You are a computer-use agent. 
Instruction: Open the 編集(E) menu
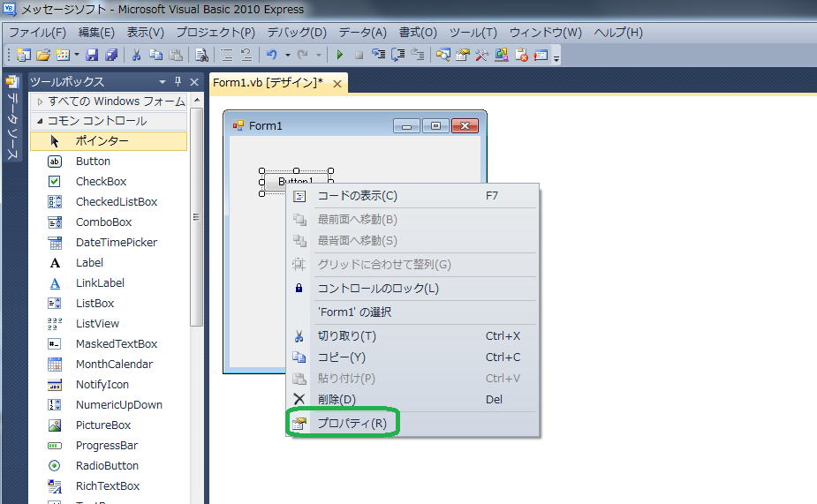click(96, 33)
